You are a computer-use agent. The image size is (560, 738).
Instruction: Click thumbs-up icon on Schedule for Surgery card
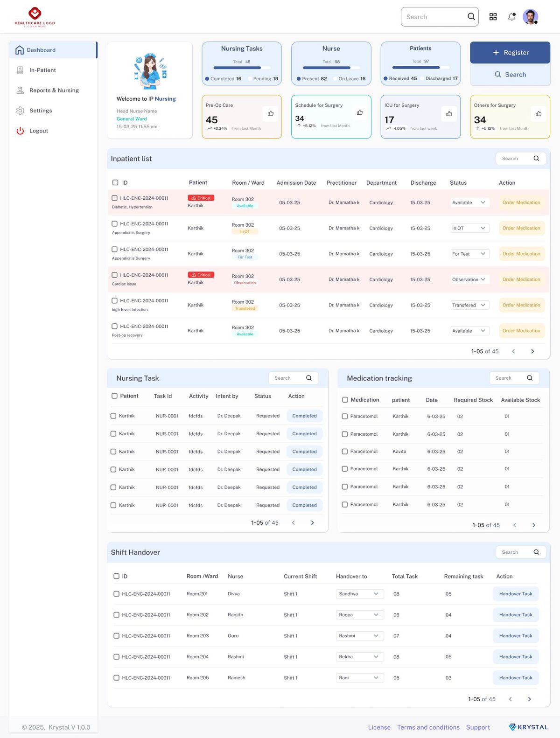tap(360, 112)
